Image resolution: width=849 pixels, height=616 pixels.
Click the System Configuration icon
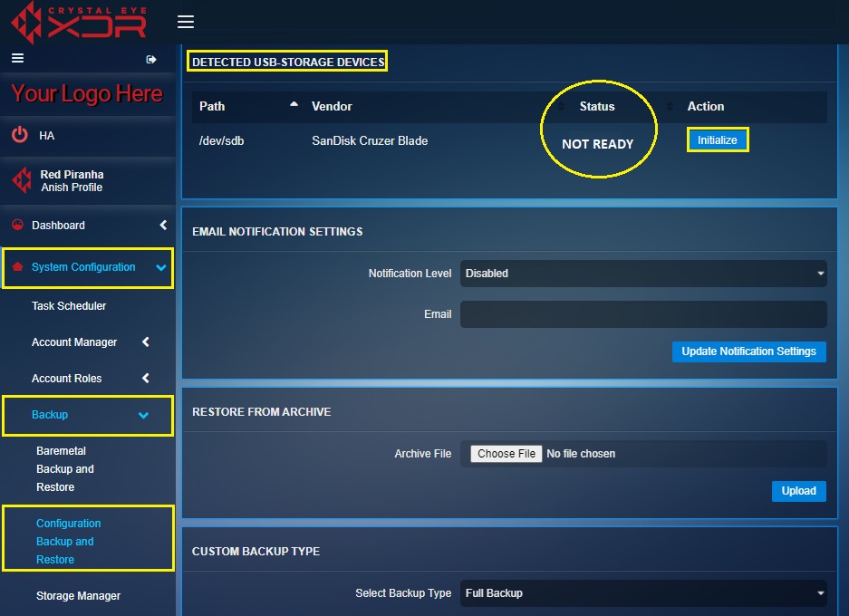(x=18, y=266)
